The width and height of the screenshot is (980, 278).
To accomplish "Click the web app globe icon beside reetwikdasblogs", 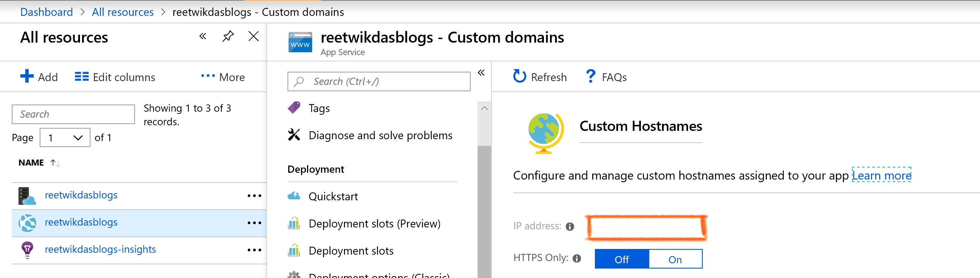I will tap(28, 223).
